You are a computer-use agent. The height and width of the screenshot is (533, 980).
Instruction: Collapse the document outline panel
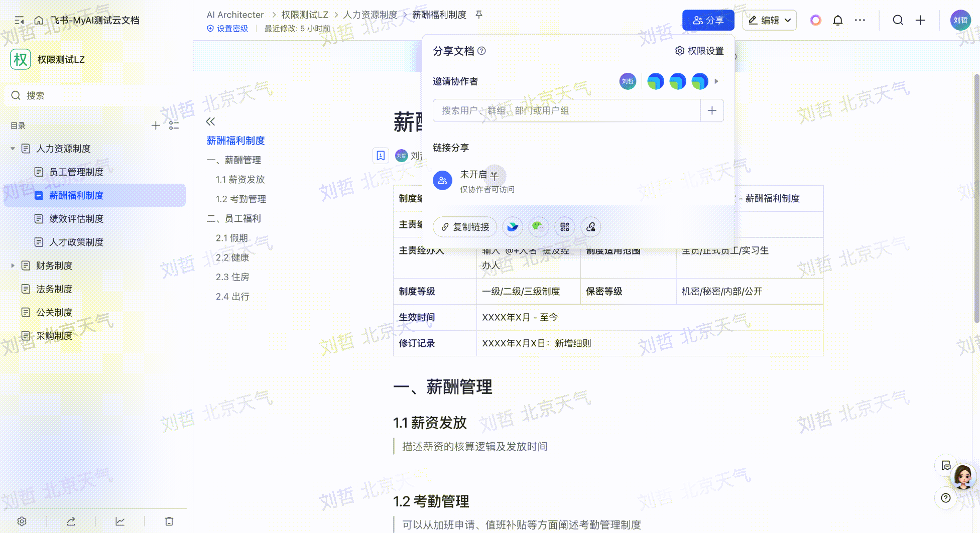210,121
